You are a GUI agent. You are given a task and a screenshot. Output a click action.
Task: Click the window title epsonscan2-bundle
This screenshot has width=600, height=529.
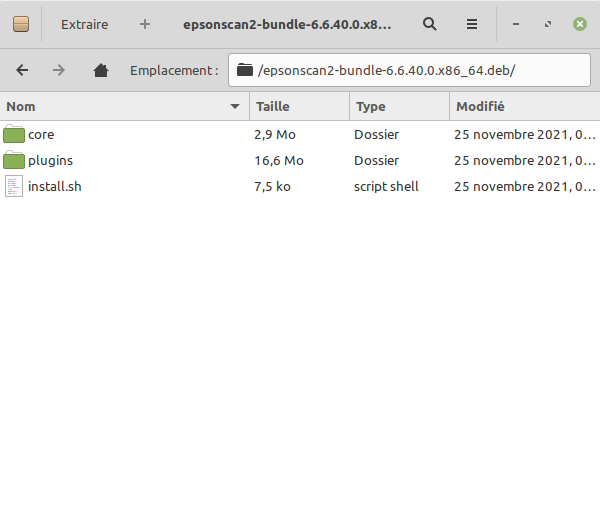[287, 24]
